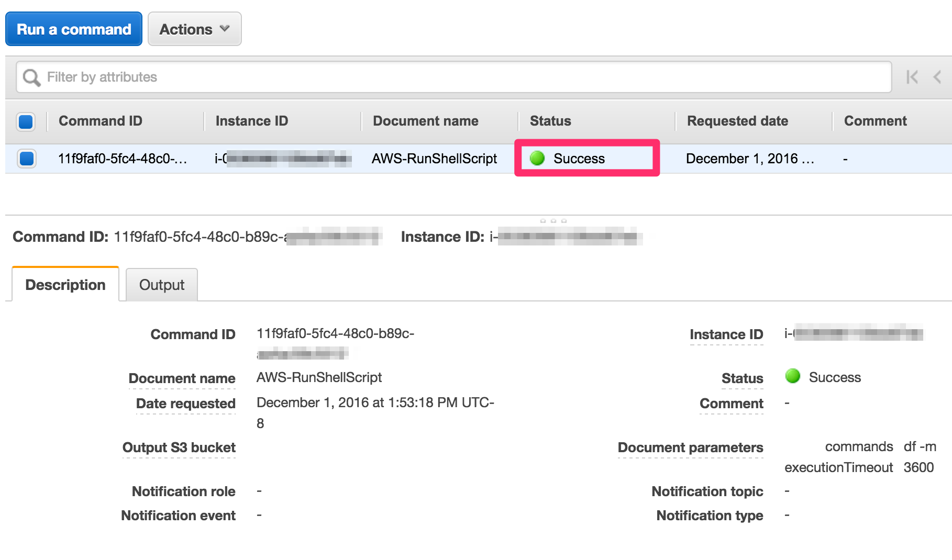
Task: Open command 11f9faf0-5fc4-48c0 from the table
Action: pos(123,159)
